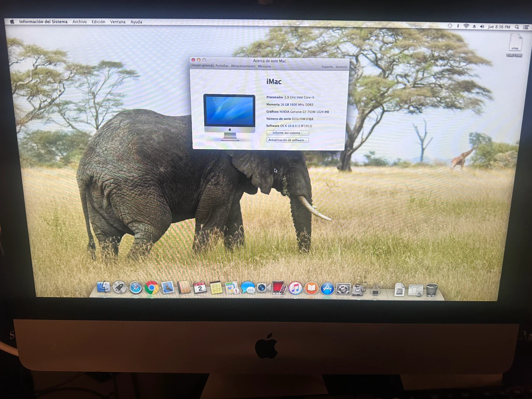The width and height of the screenshot is (532, 399).
Task: Open Maps icon in Dock
Action: pyautogui.click(x=232, y=288)
